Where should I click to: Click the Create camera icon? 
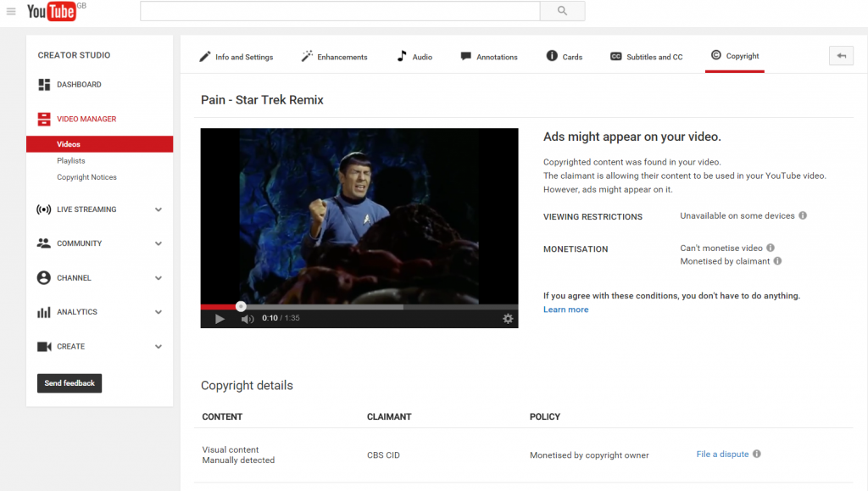[44, 347]
